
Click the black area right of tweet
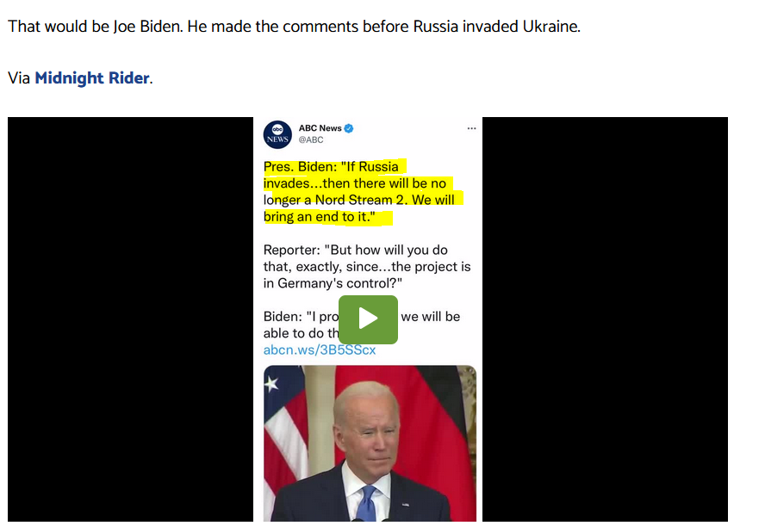pyautogui.click(x=605, y=319)
